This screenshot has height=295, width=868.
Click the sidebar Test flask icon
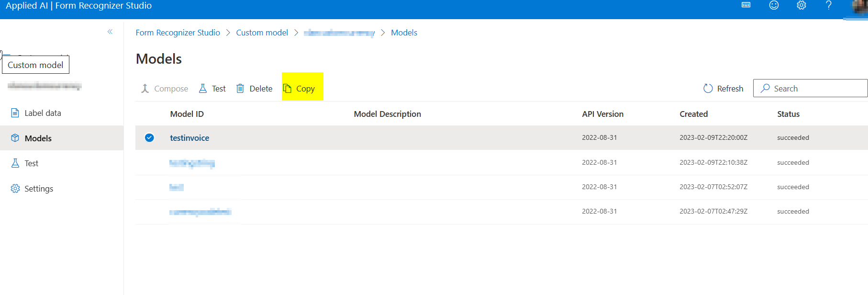tap(15, 163)
